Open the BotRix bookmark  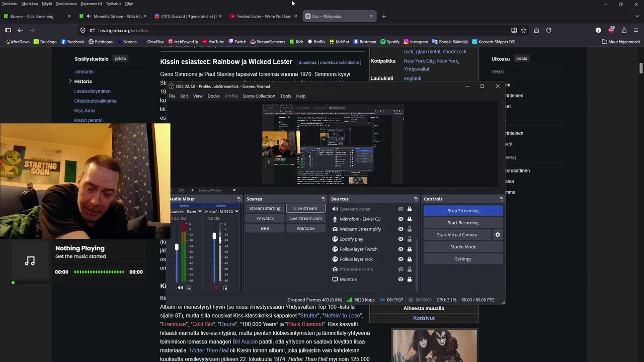point(316,42)
